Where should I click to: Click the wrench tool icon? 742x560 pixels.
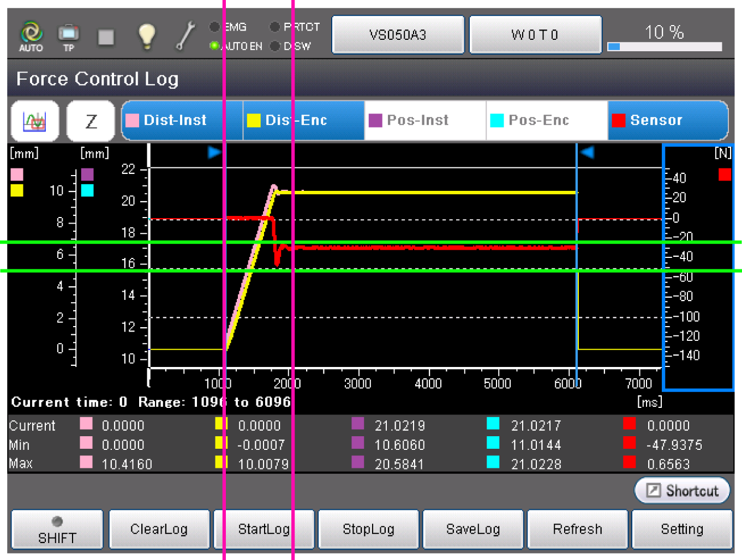coord(185,36)
